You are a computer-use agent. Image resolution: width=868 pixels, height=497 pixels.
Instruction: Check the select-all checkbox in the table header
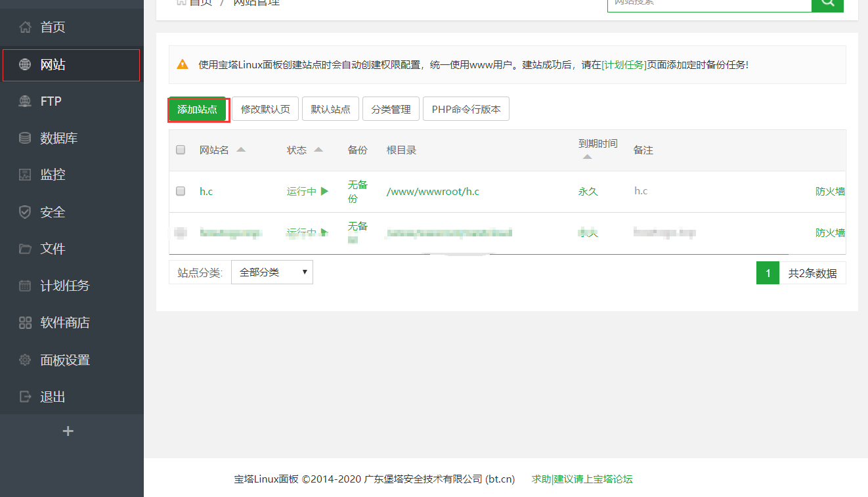181,150
